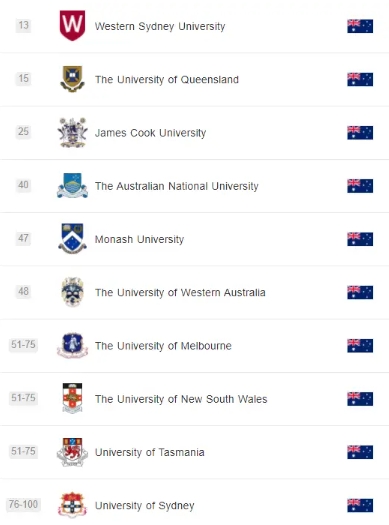The height and width of the screenshot is (525, 389).
Task: Open The University of Queensland link
Action: [x=167, y=79]
